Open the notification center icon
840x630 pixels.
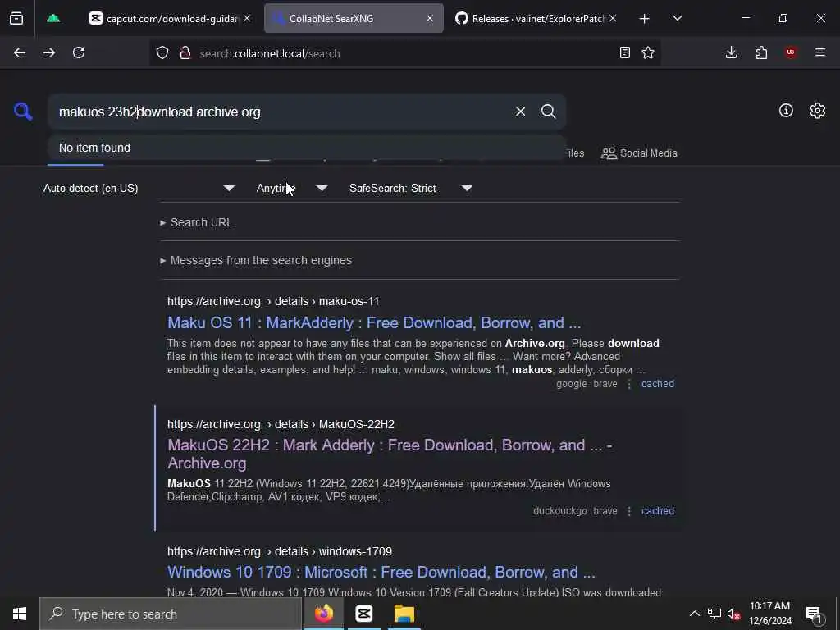814,614
